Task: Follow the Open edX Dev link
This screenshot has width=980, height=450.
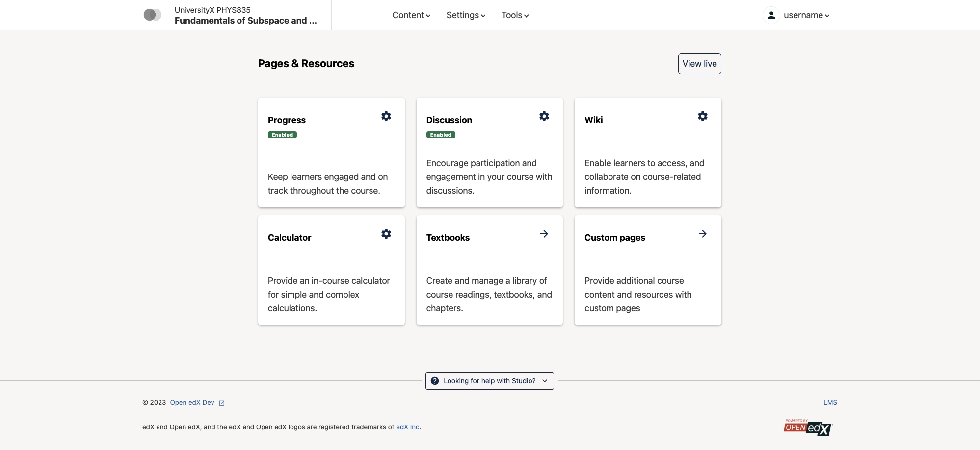Action: pos(192,402)
